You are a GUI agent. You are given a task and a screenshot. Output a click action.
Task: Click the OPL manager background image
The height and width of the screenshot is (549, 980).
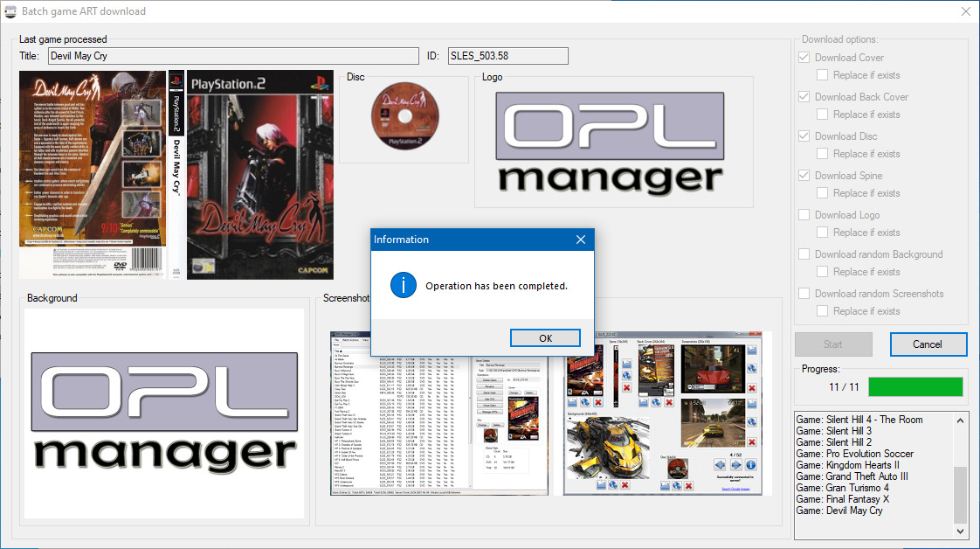coord(164,413)
